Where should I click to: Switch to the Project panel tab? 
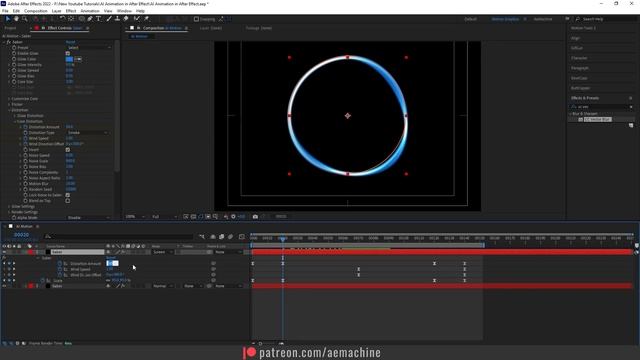(x=11, y=28)
